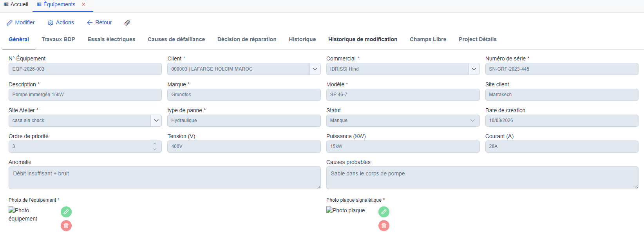This screenshot has height=248, width=644.
Task: Expand the Client dropdown
Action: pyautogui.click(x=315, y=69)
